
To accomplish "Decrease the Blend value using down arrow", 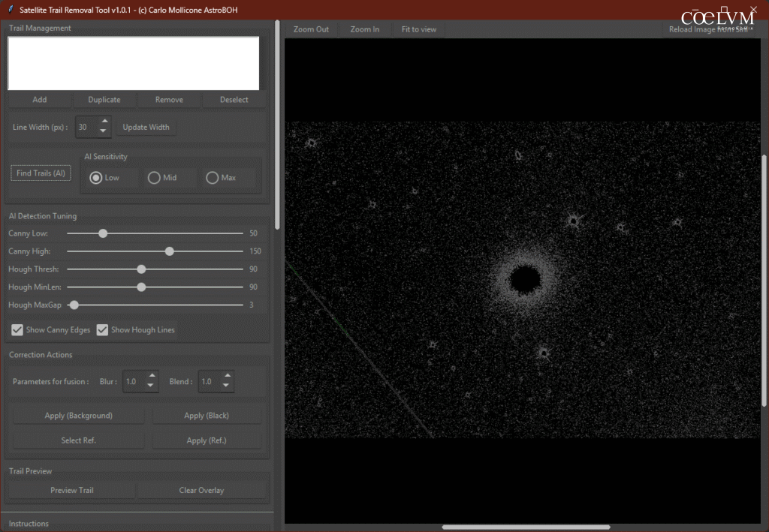I will [227, 386].
